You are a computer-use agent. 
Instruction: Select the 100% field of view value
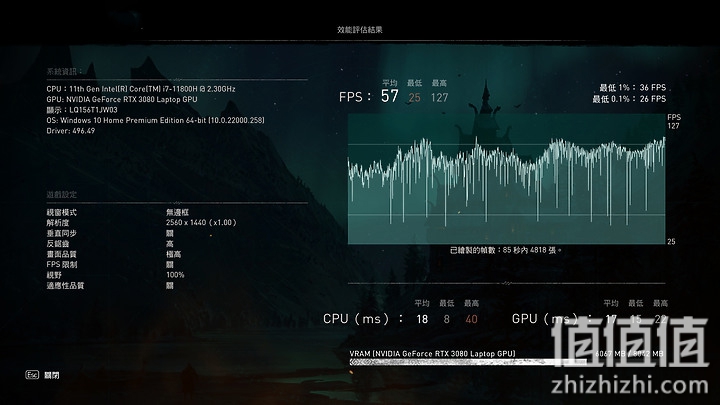pos(175,275)
